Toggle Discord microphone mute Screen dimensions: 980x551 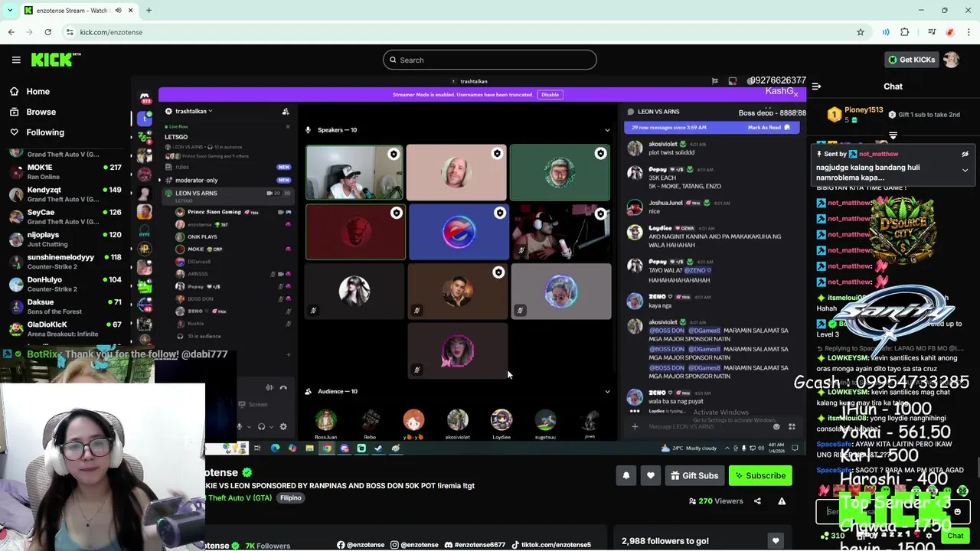240,427
